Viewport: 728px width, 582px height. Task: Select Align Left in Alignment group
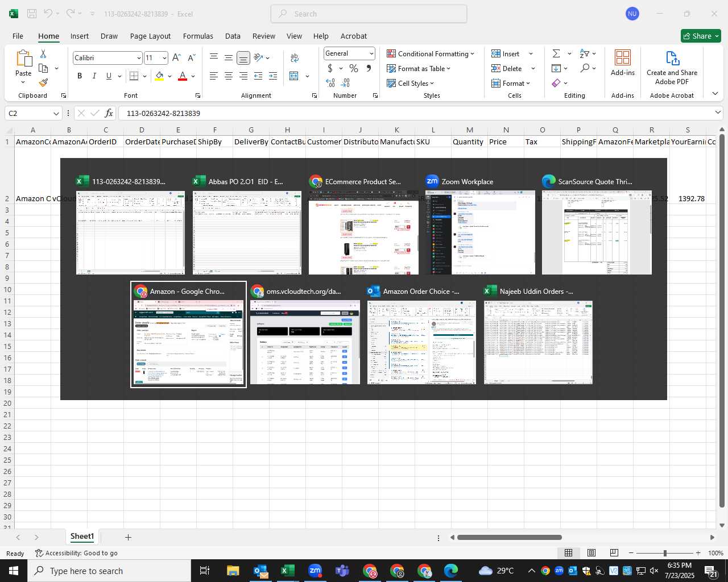tap(214, 76)
